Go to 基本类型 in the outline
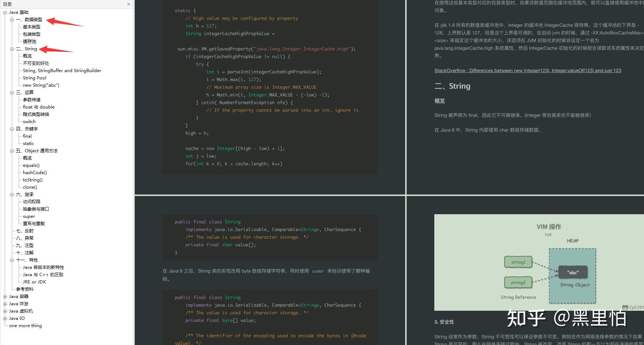Screen dimensions: 644x345 pyautogui.click(x=32, y=27)
